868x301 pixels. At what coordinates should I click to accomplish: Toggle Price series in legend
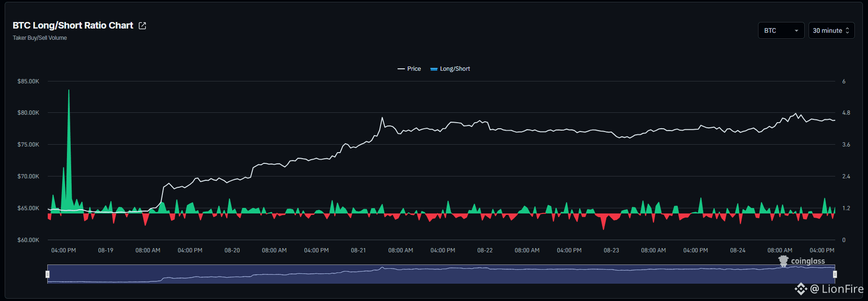(409, 69)
